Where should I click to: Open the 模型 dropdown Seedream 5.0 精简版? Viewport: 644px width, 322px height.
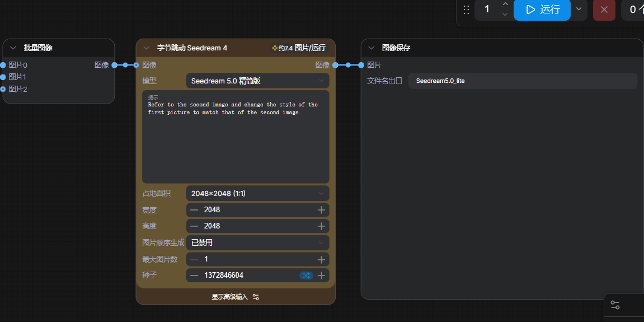(257, 81)
